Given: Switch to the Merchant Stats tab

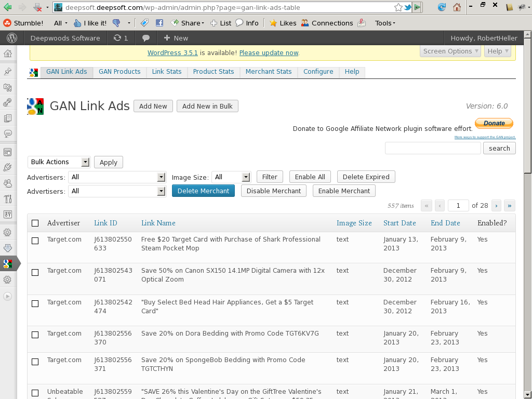Looking at the screenshot, I should coord(269,72).
